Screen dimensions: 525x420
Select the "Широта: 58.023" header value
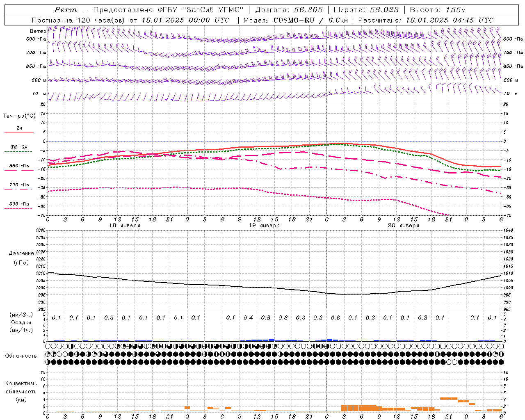(x=366, y=10)
